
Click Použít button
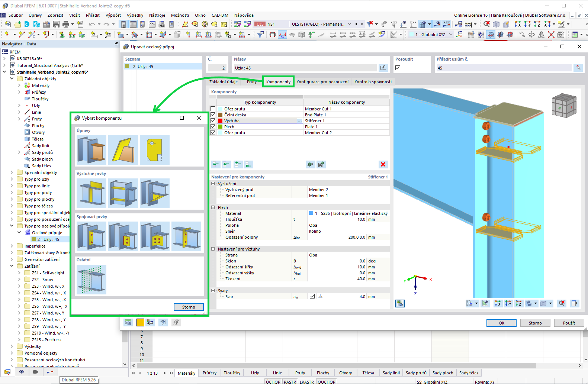(569, 323)
